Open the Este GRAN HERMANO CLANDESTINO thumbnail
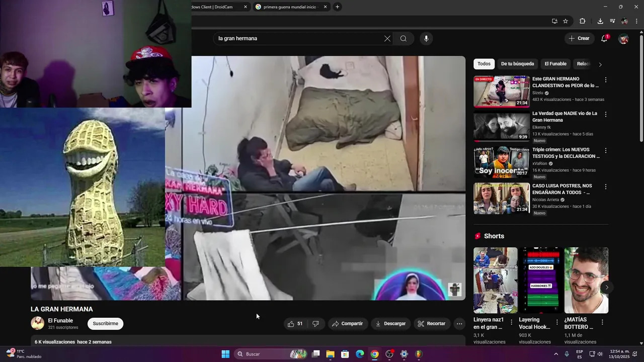 click(x=502, y=92)
